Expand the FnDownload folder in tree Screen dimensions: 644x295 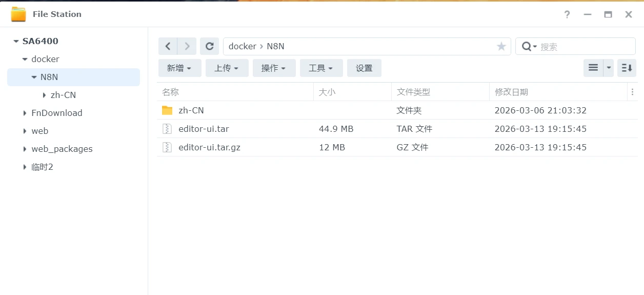(x=25, y=113)
